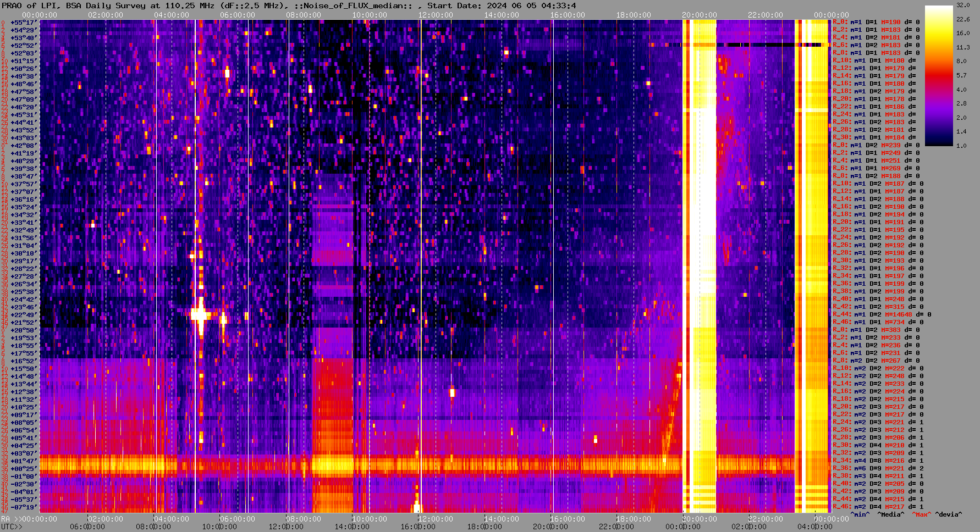Click the declination label +52°52'
Screen dimensions: 980x532
[23, 46]
